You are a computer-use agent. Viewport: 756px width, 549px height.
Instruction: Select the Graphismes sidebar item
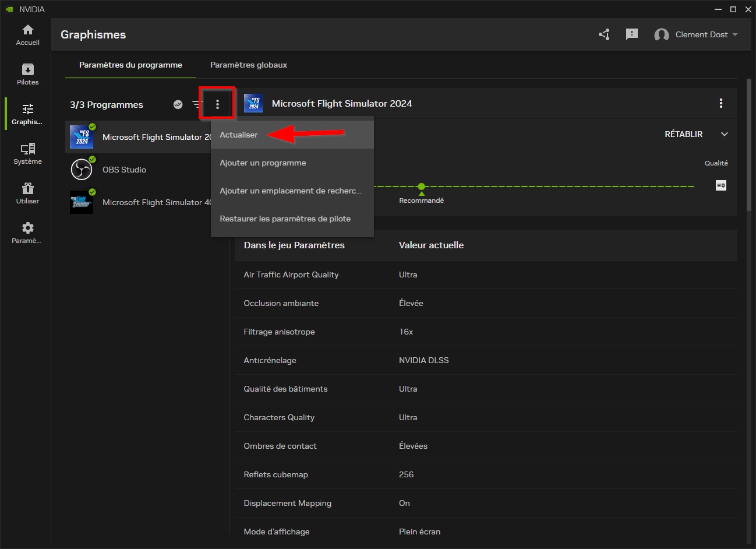click(x=27, y=114)
